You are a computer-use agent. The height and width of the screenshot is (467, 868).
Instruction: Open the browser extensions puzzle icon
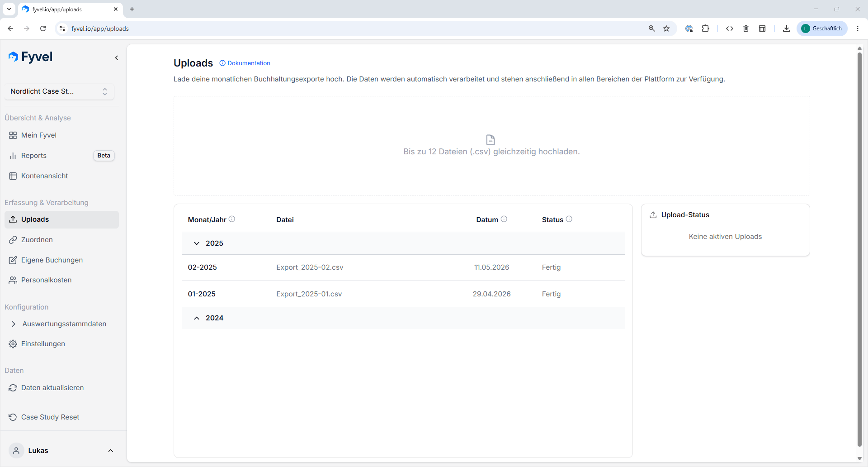705,29
